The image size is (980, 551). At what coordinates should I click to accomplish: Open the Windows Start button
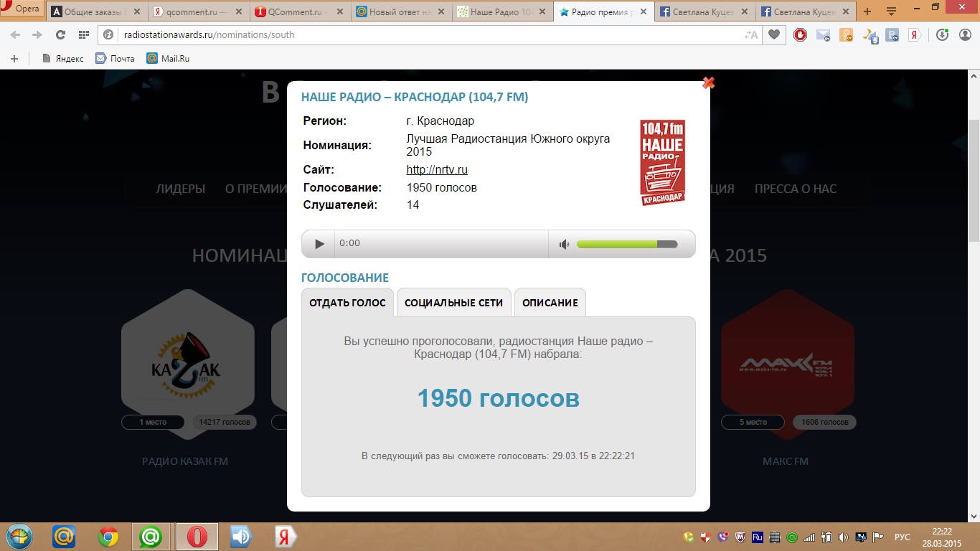(18, 537)
